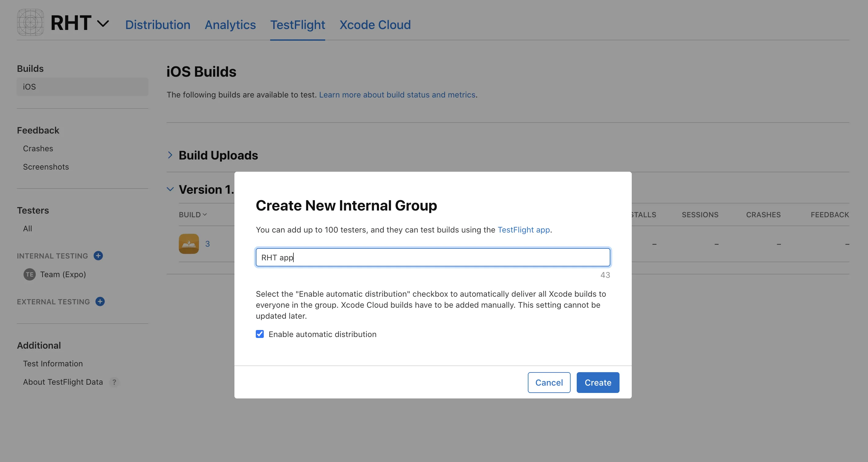Uncheck Enable automatic distribution checkbox
This screenshot has height=462, width=868.
(x=260, y=334)
